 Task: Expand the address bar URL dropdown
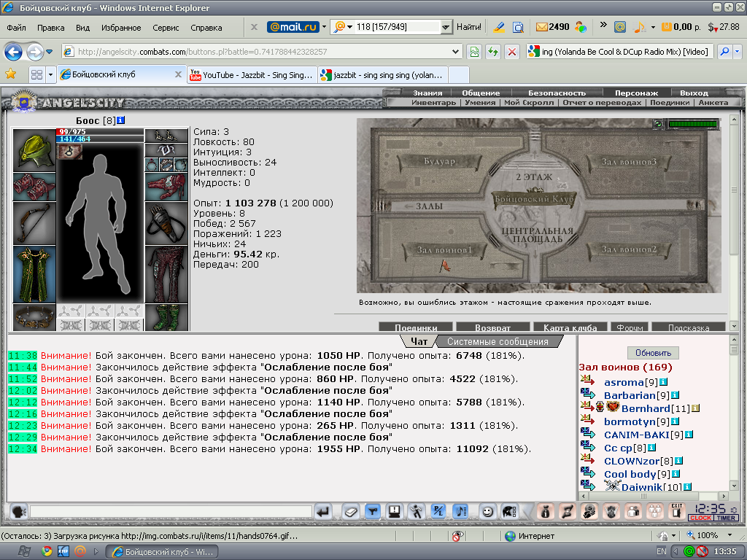455,52
